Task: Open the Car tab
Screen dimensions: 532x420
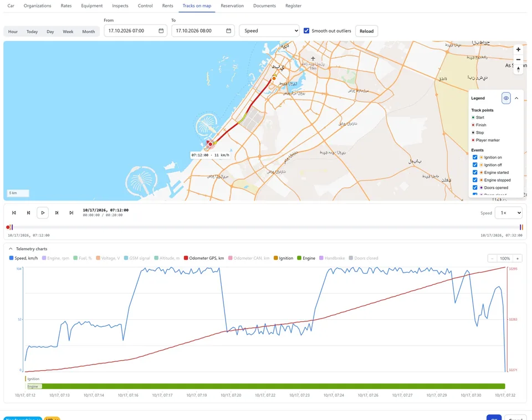Action: [x=11, y=6]
